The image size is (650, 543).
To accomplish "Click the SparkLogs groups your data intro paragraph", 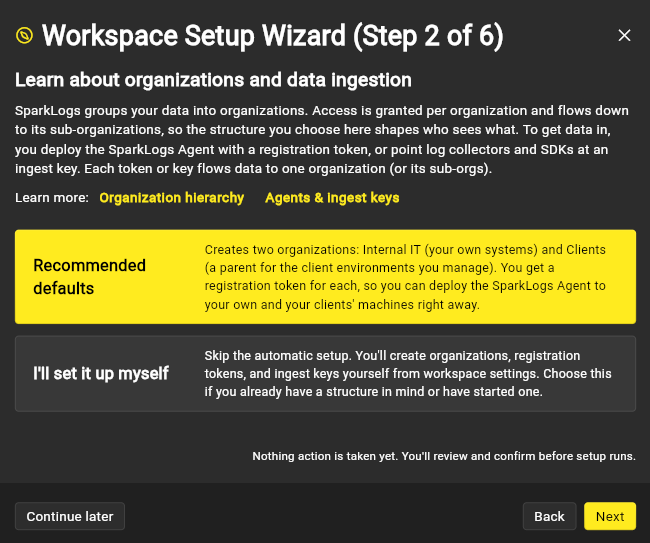I will click(x=322, y=140).
